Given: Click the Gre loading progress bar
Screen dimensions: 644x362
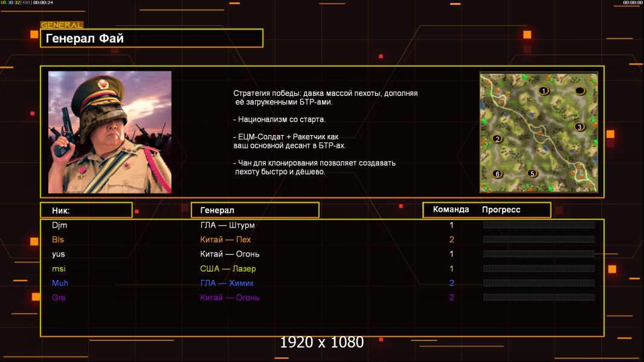Looking at the screenshot, I should (539, 297).
